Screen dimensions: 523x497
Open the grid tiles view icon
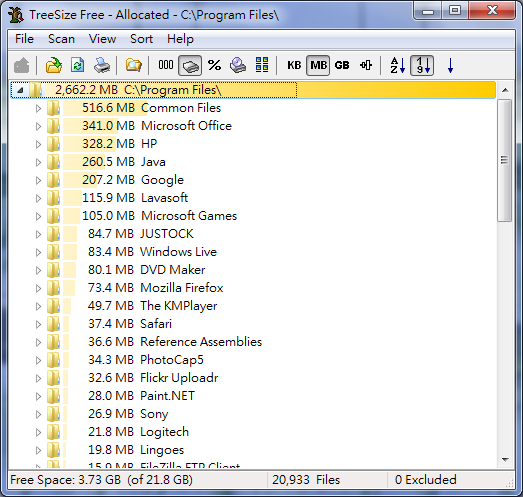click(262, 65)
